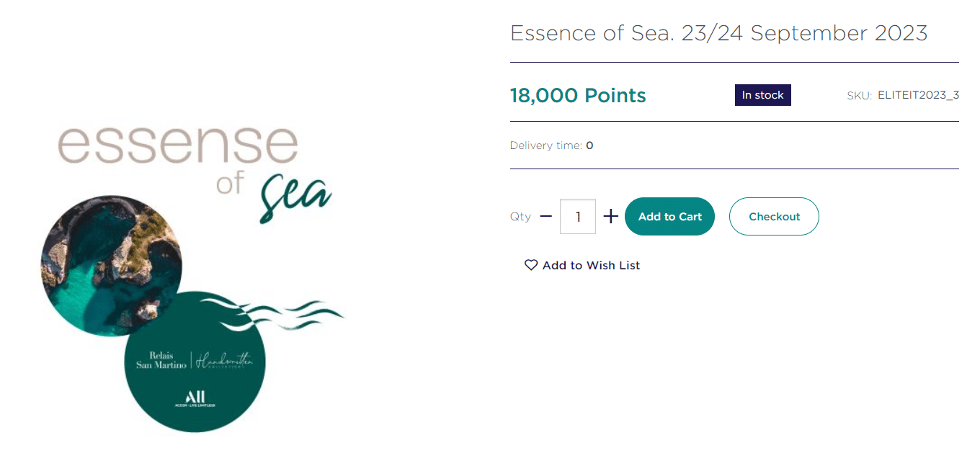Click the Add to Wish List link
Image resolution: width=980 pixels, height=471 pixels.
[x=591, y=265]
